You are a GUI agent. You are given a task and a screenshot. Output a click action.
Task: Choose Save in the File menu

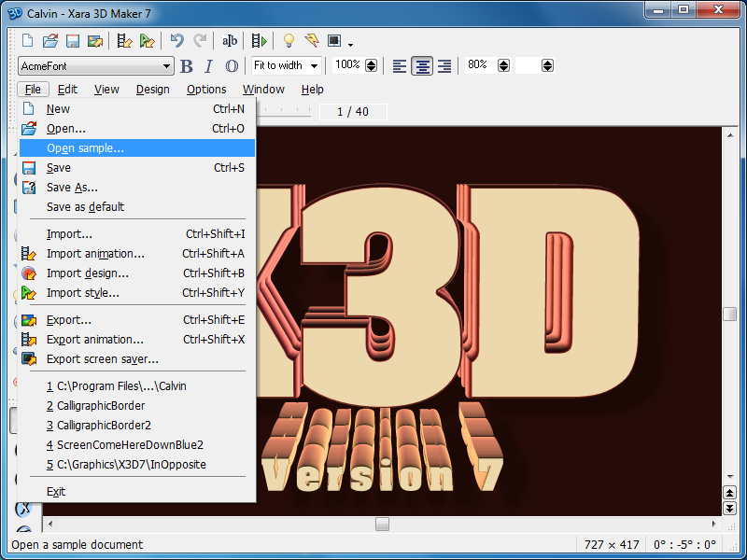point(137,168)
